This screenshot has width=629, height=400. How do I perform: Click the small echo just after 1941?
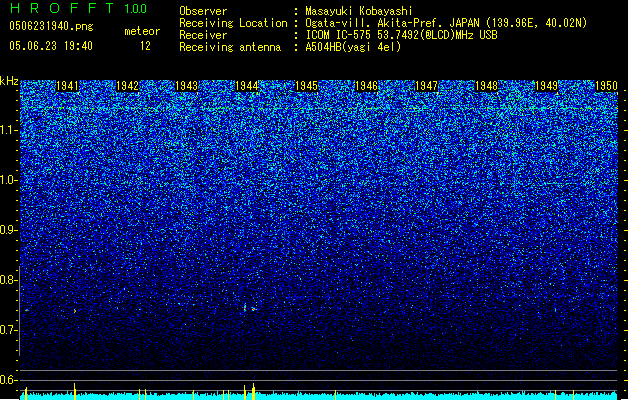click(x=75, y=311)
